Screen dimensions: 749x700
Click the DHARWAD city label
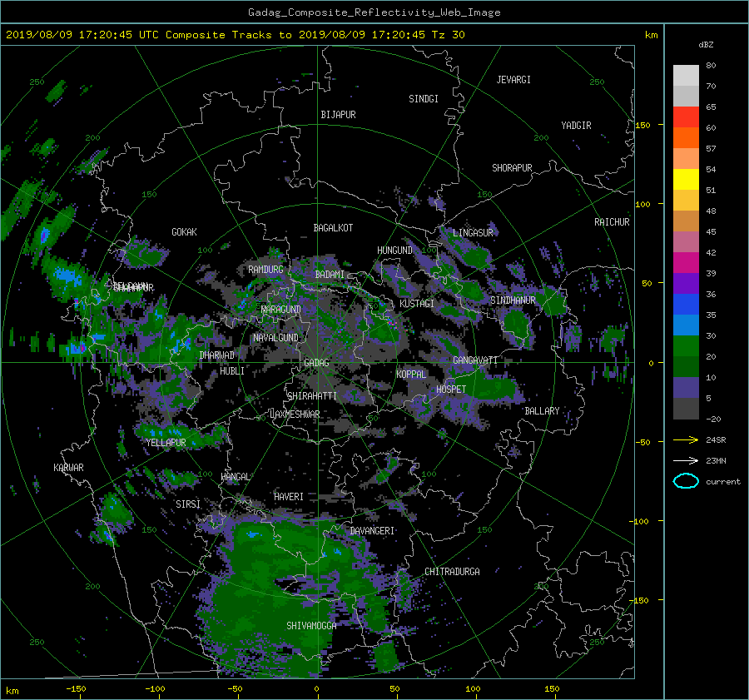[217, 355]
